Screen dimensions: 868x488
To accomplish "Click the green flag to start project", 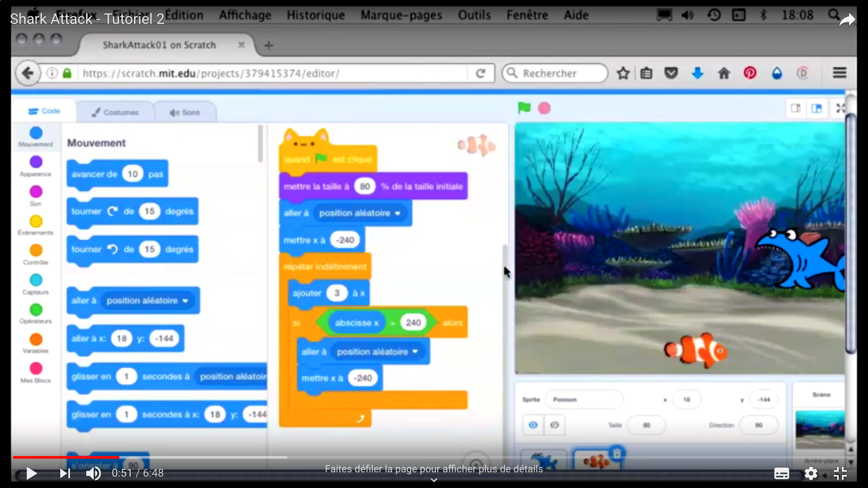I will tap(524, 108).
